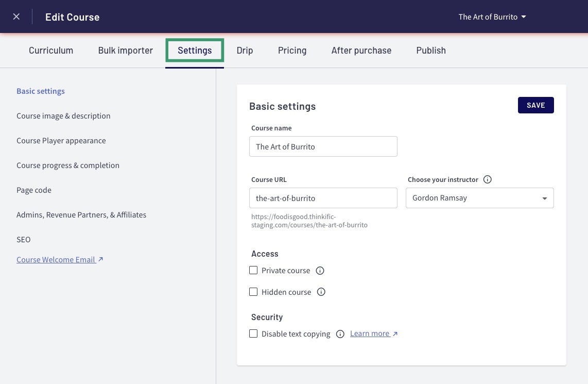Enable the Private course checkbox

pos(253,270)
